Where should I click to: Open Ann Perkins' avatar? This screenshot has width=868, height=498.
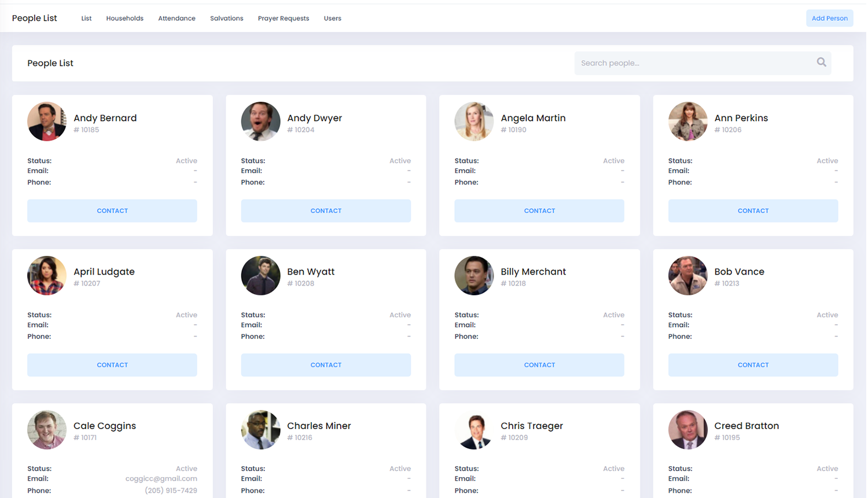point(687,122)
